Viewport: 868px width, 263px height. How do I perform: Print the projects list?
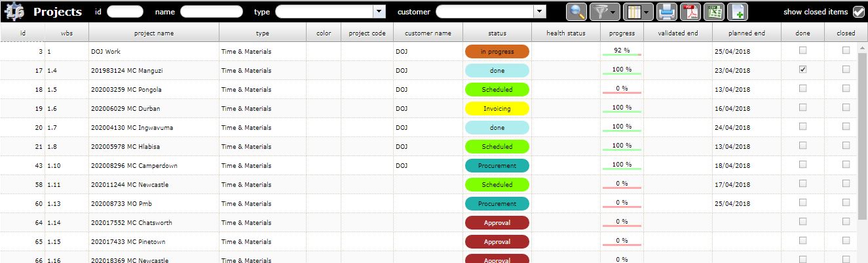click(x=666, y=12)
